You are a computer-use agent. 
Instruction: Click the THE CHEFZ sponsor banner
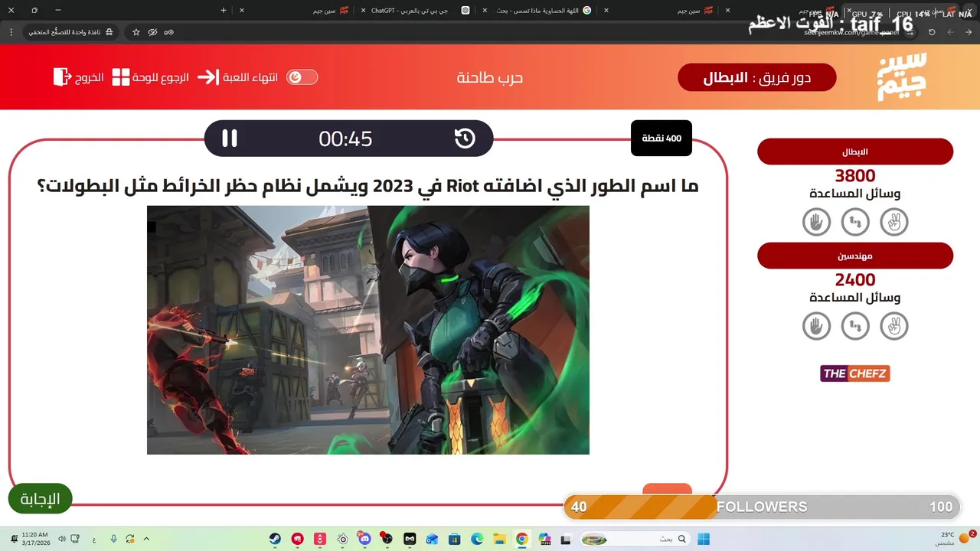pos(855,373)
